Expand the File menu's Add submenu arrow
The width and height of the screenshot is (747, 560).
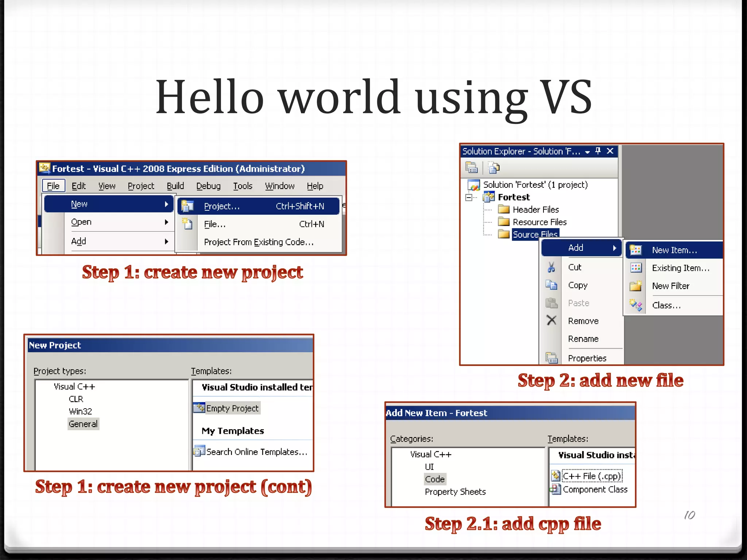click(167, 241)
